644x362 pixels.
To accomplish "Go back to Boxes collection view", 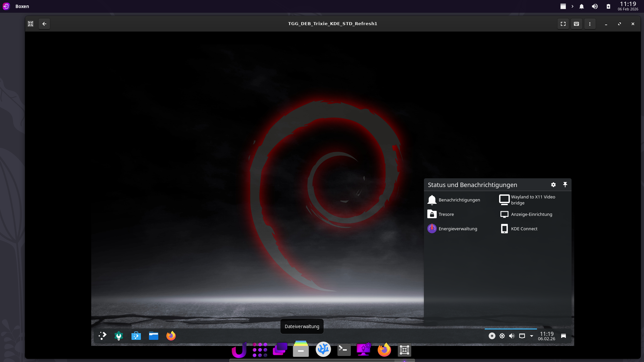I will point(44,24).
